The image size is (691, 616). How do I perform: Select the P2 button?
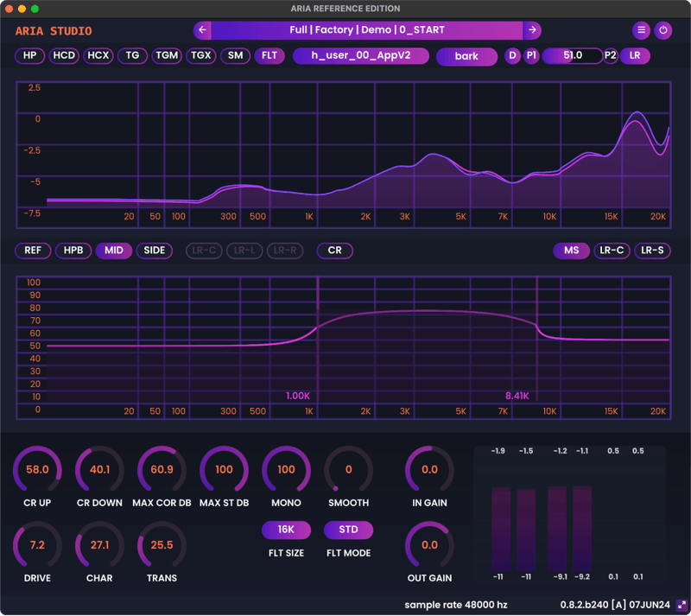[x=611, y=55]
